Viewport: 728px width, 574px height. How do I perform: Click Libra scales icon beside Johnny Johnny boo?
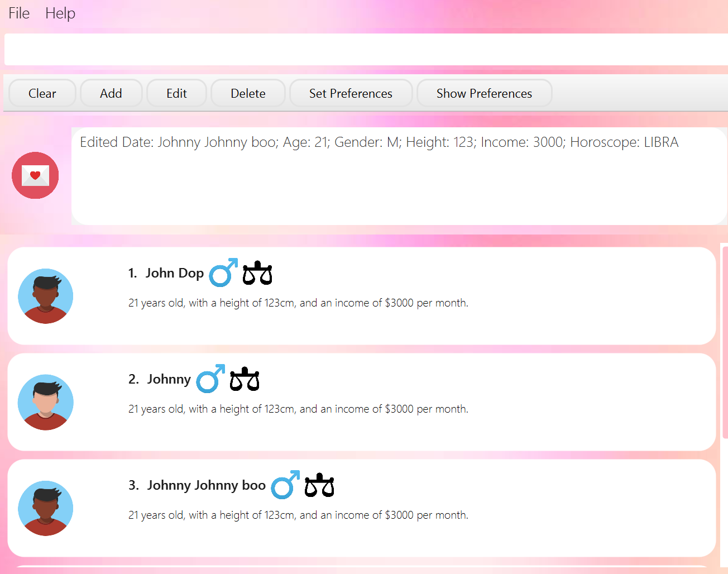tap(319, 485)
